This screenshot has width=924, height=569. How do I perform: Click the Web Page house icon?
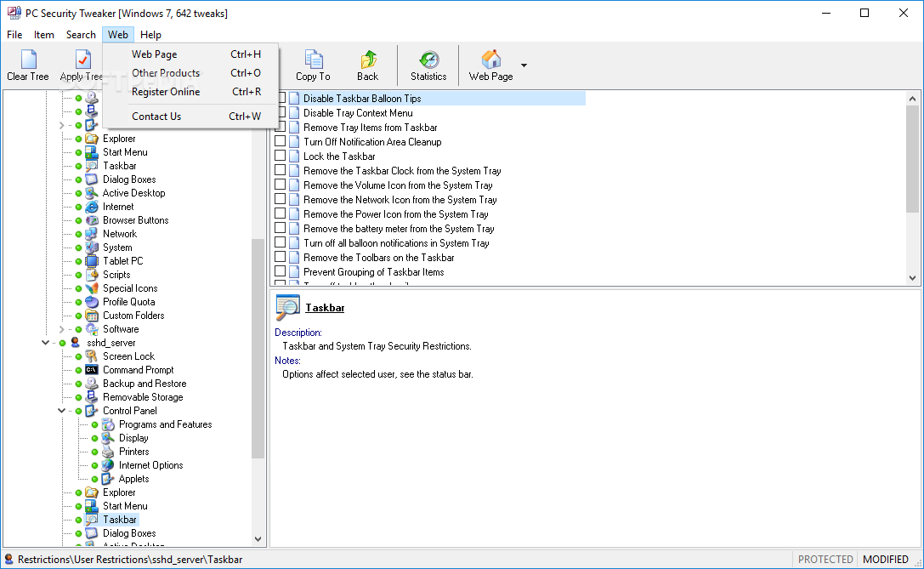490,60
